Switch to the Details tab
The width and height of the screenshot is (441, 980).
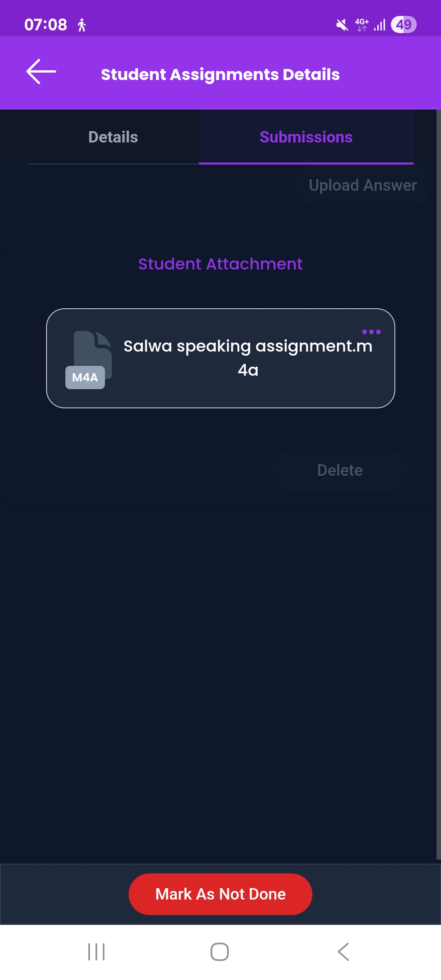(113, 137)
